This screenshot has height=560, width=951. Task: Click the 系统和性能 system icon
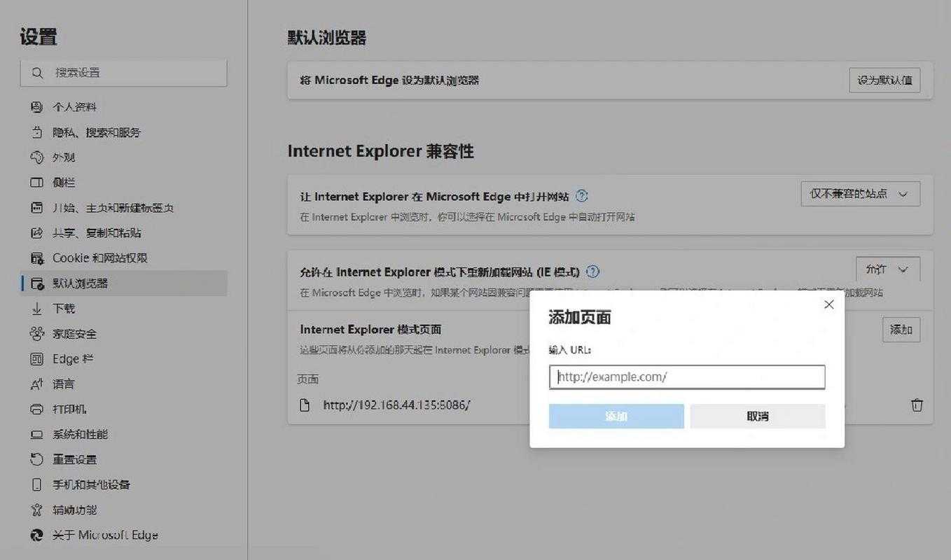click(x=37, y=435)
